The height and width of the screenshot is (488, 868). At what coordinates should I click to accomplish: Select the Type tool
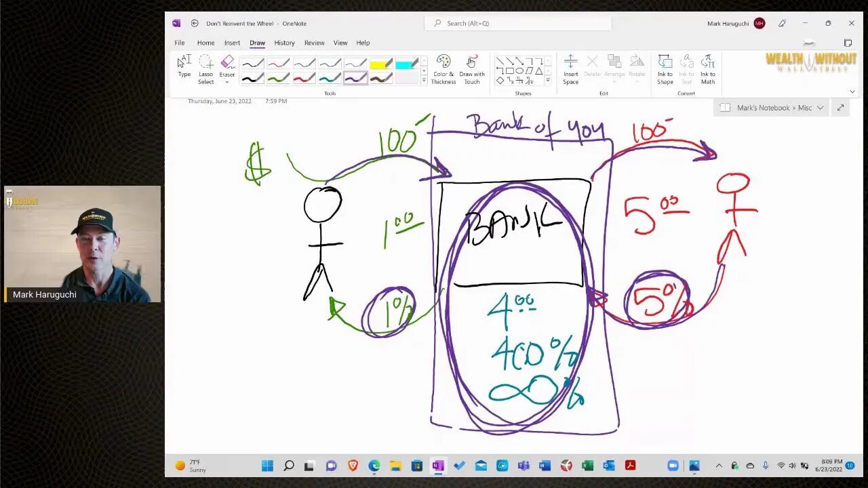pos(184,66)
